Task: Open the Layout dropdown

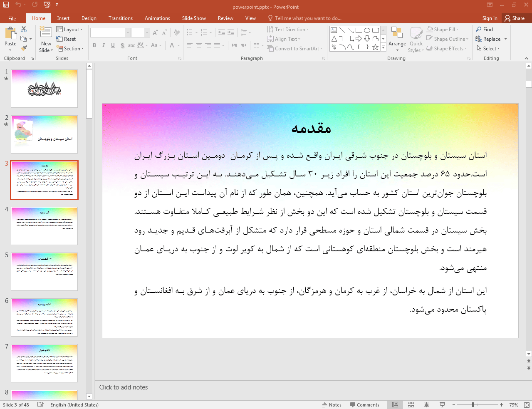Action: click(69, 30)
